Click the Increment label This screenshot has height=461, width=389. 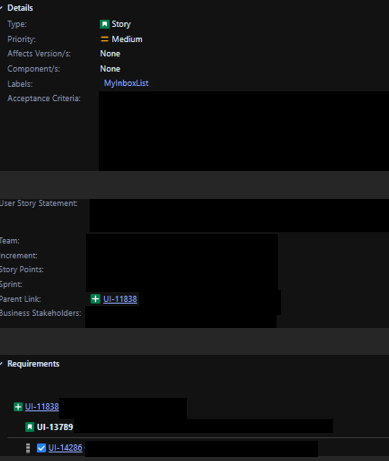19,256
